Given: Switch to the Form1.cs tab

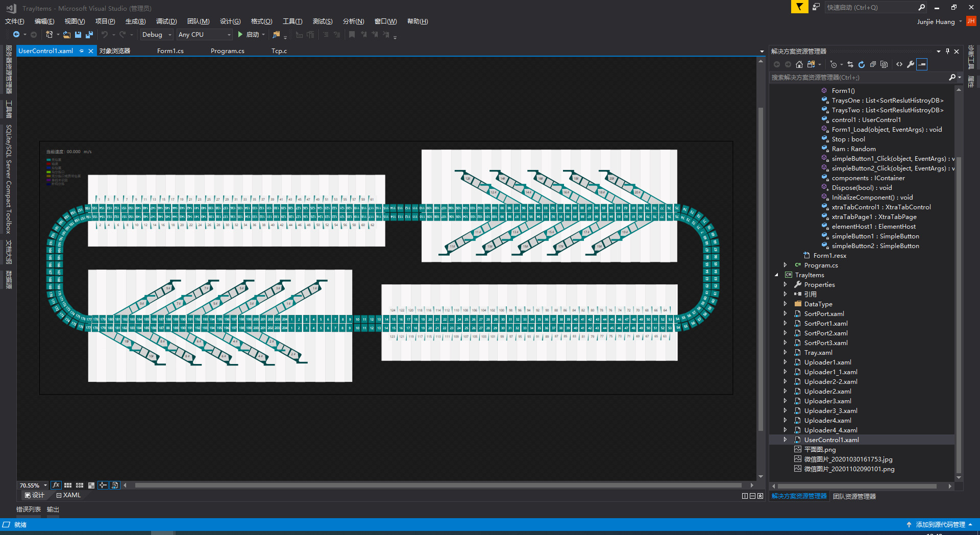Looking at the screenshot, I should tap(170, 51).
